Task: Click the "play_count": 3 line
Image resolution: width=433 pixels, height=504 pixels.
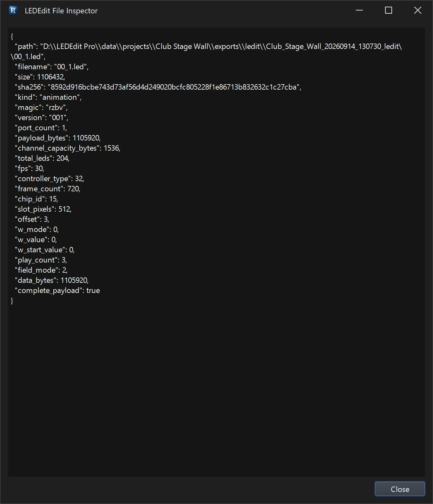Action: click(41, 260)
